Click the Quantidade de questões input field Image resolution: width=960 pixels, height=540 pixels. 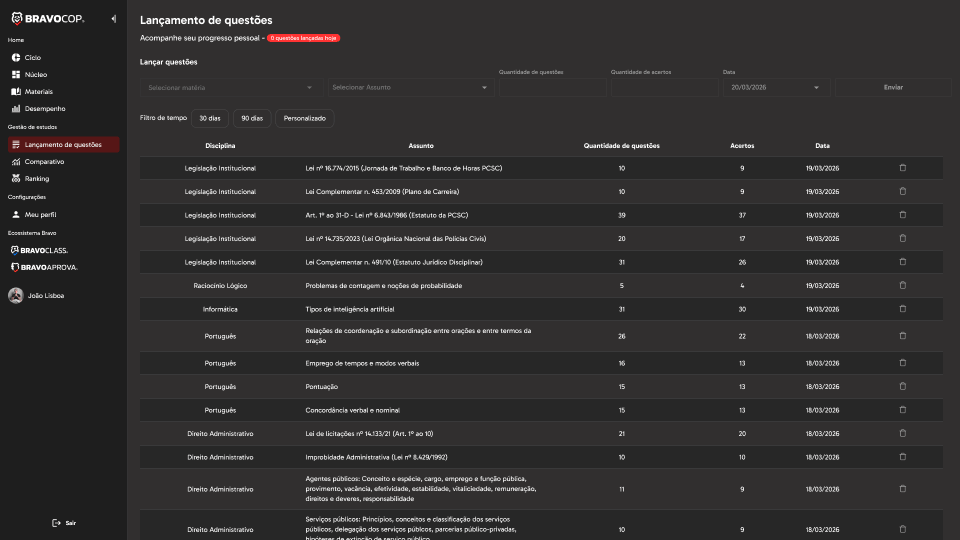[552, 88]
